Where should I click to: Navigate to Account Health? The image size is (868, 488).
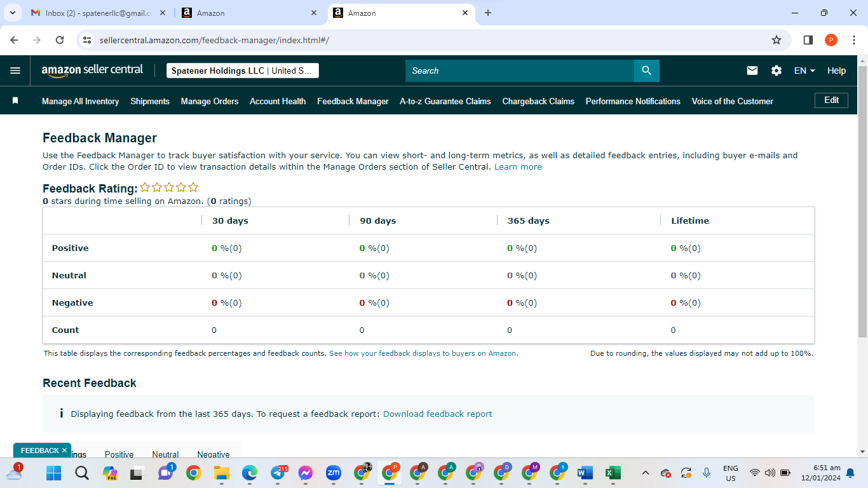tap(278, 101)
